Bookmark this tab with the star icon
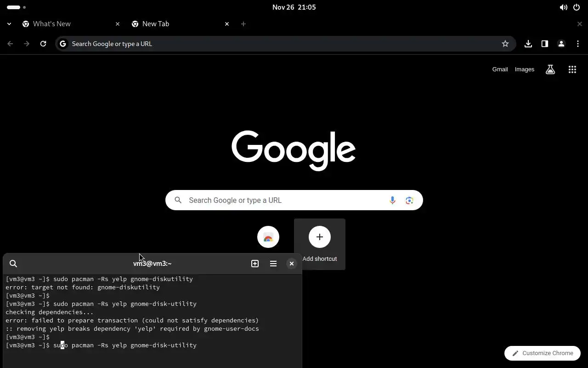Image resolution: width=588 pixels, height=368 pixels. [x=505, y=44]
